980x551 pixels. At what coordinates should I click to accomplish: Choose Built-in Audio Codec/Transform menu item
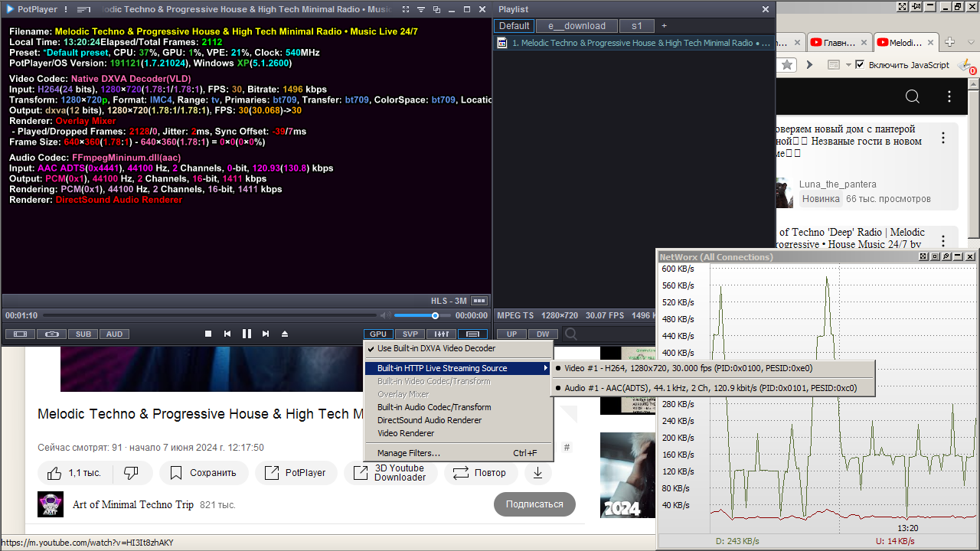pos(458,407)
